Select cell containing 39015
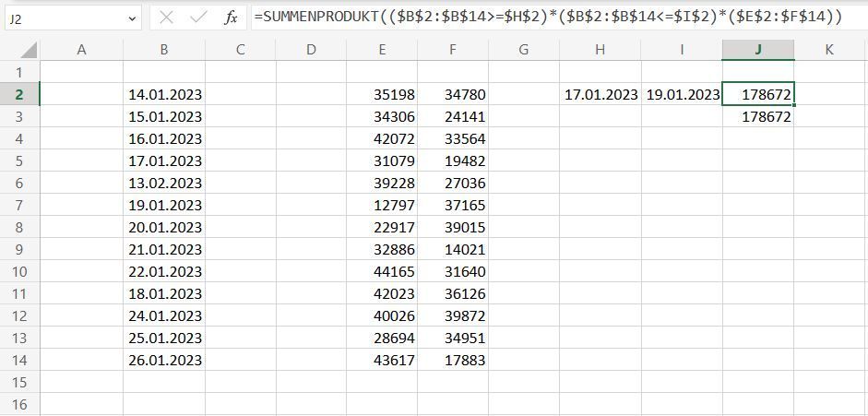Screen dimensions: 868x416 [x=453, y=227]
